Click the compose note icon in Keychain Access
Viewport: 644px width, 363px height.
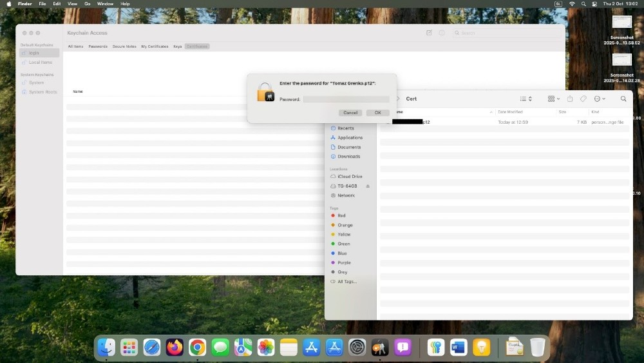429,33
